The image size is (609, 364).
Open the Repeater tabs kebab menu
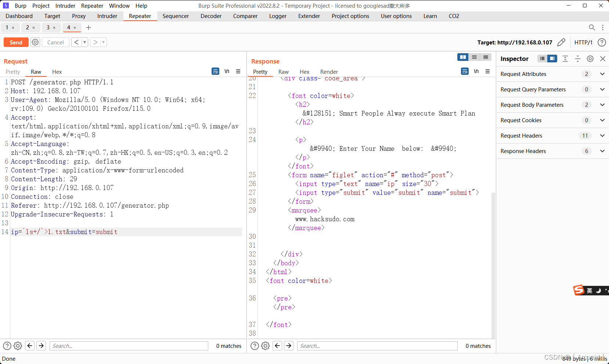pyautogui.click(x=603, y=28)
